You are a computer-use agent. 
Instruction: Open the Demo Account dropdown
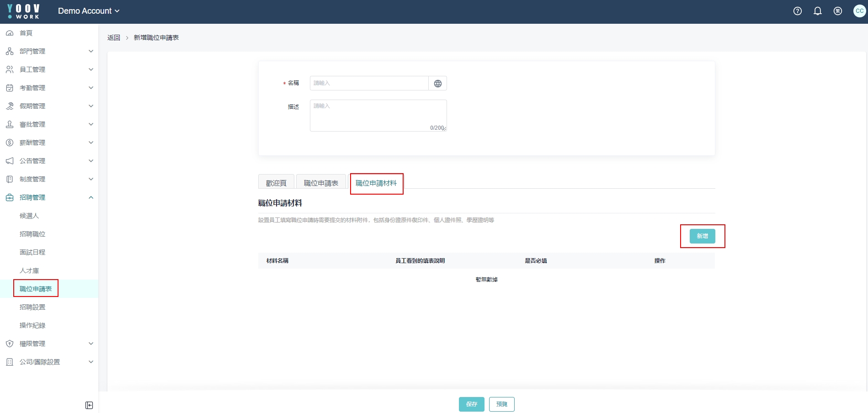click(88, 11)
